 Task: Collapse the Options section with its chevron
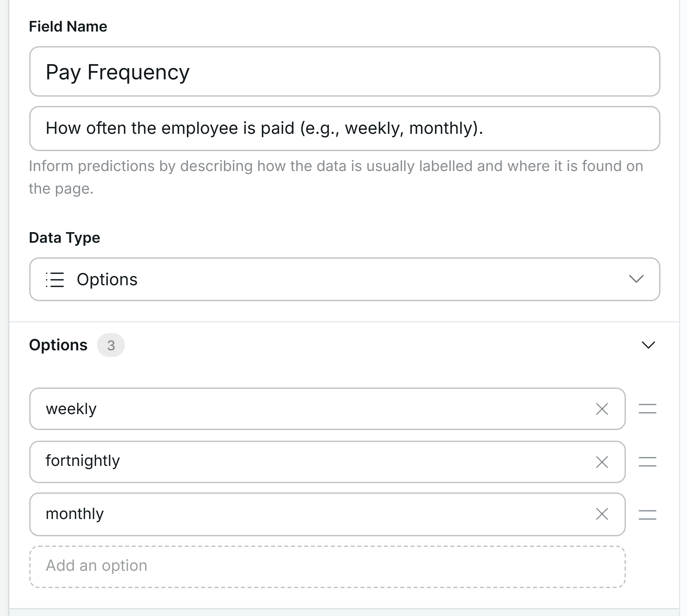point(650,345)
